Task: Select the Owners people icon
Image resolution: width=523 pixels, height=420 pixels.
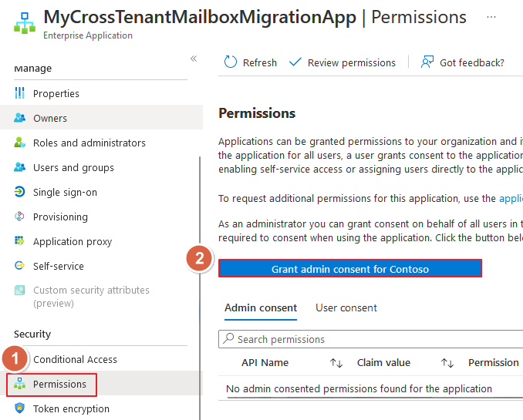Action: coord(20,118)
